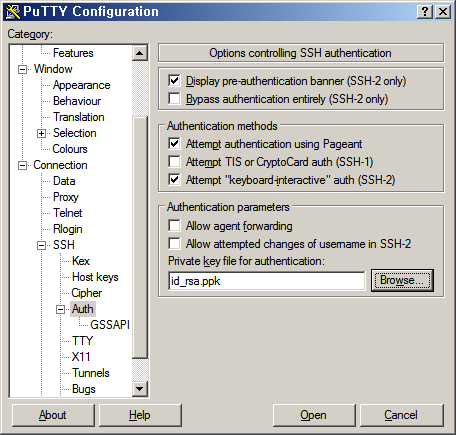Open X11 settings under SSH
This screenshot has width=456, height=435.
[x=81, y=357]
